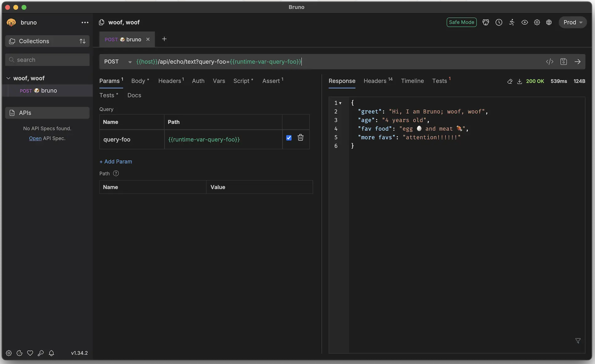This screenshot has width=595, height=364.
Task: Open the POST method dropdown
Action: pyautogui.click(x=118, y=61)
